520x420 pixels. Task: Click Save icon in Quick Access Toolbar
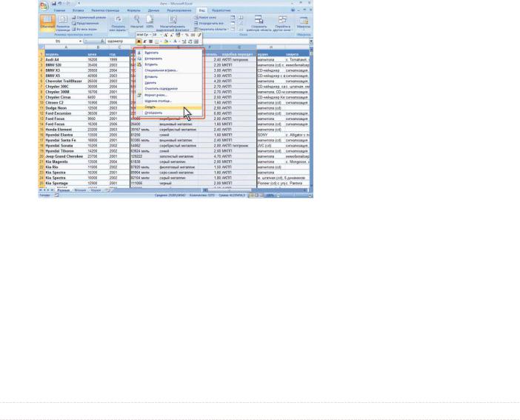click(x=54, y=3)
